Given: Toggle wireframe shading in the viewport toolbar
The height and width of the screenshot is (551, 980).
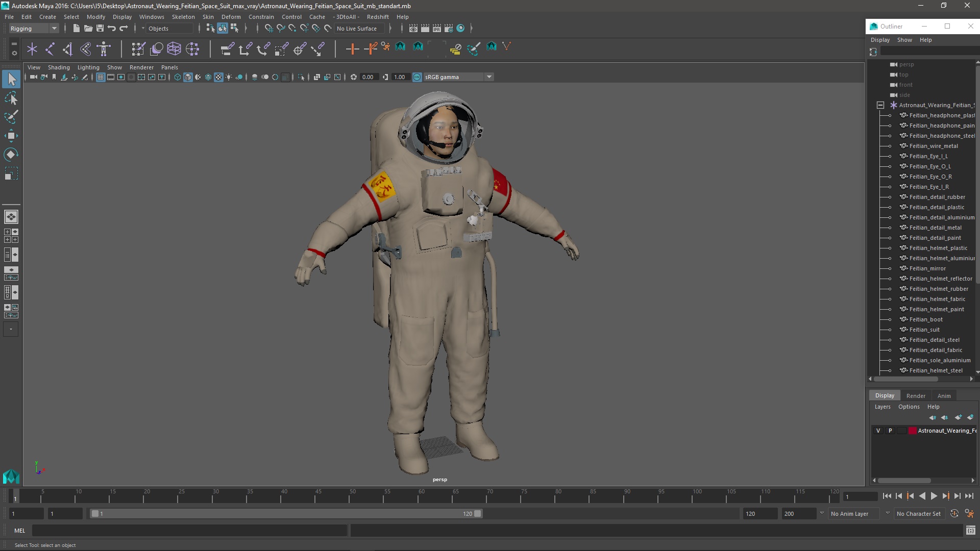Looking at the screenshot, I should [x=178, y=77].
